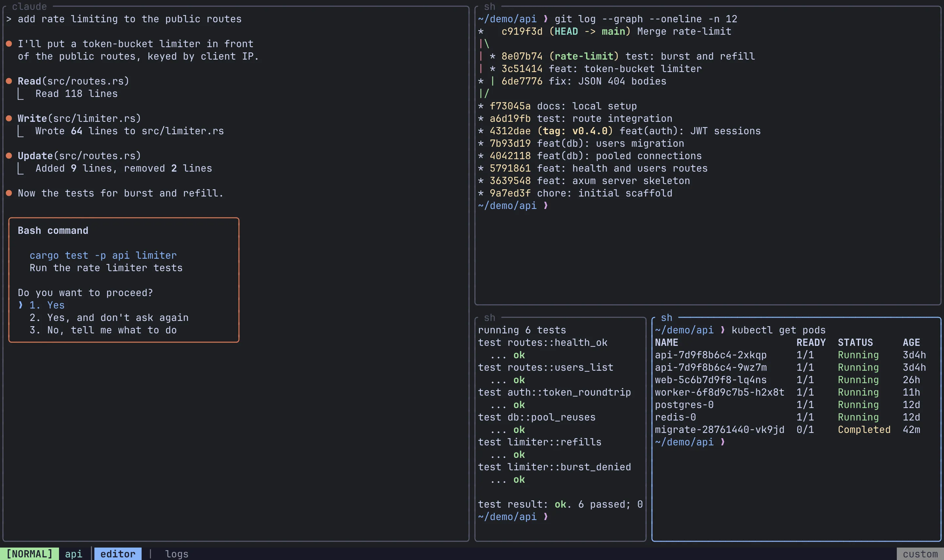Click commit 8e07b74 rate-limit branch line

617,56
